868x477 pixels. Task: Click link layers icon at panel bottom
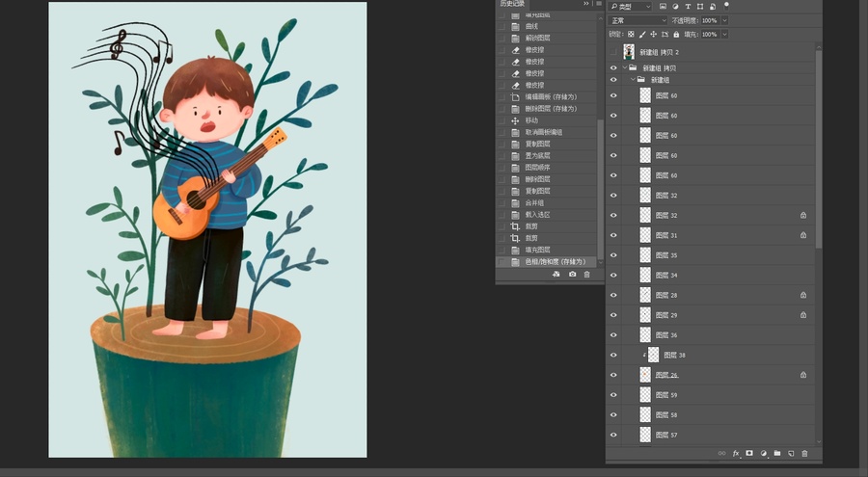click(x=721, y=453)
